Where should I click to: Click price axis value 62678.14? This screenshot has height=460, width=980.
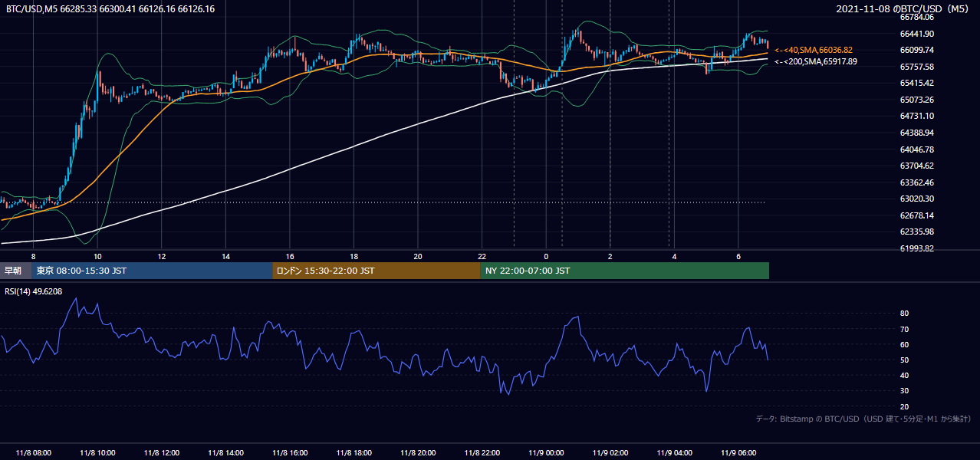click(916, 215)
